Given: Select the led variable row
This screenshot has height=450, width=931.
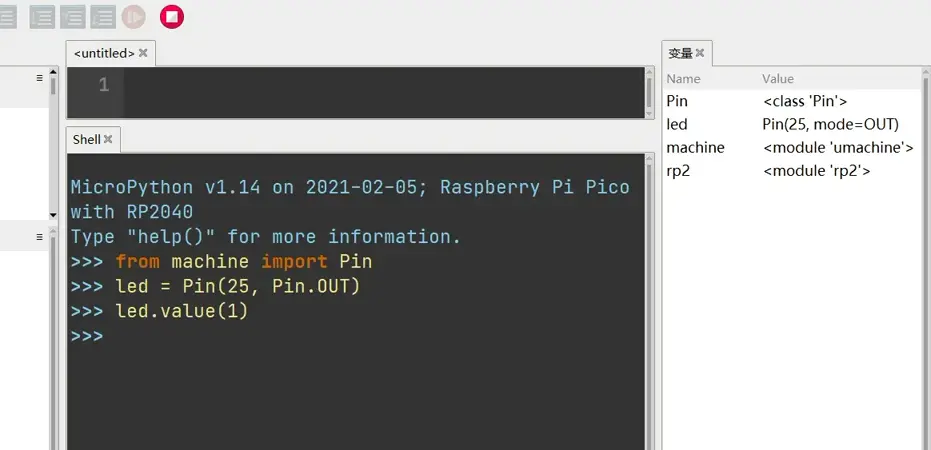Looking at the screenshot, I should [677, 124].
